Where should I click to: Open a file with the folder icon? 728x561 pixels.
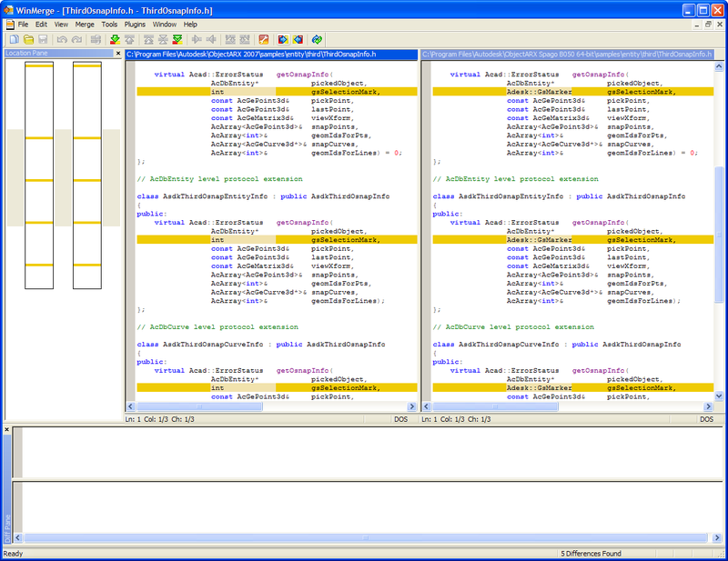[29, 40]
